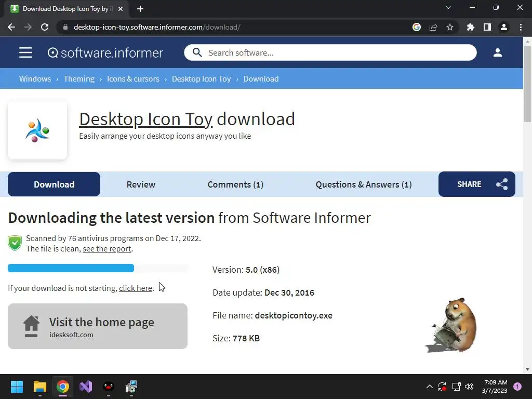
Task: Show hidden tray icons chevron
Action: pos(430,387)
